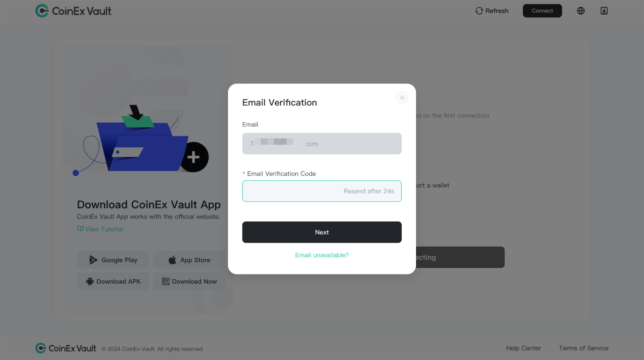644x360 pixels.
Task: Open the Terms of Service link
Action: click(583, 348)
